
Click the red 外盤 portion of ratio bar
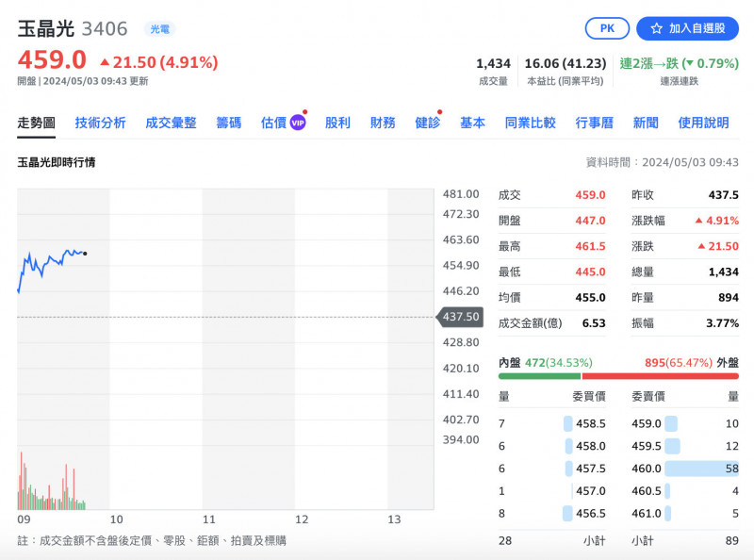[661, 376]
